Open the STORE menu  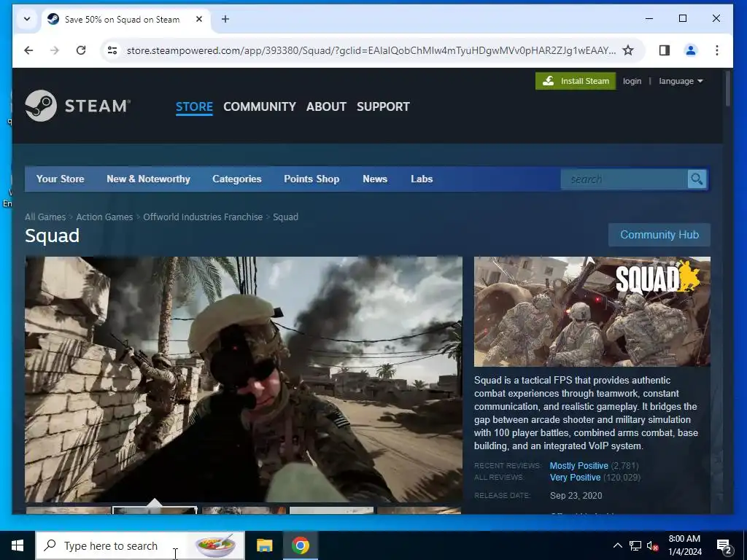(x=194, y=106)
